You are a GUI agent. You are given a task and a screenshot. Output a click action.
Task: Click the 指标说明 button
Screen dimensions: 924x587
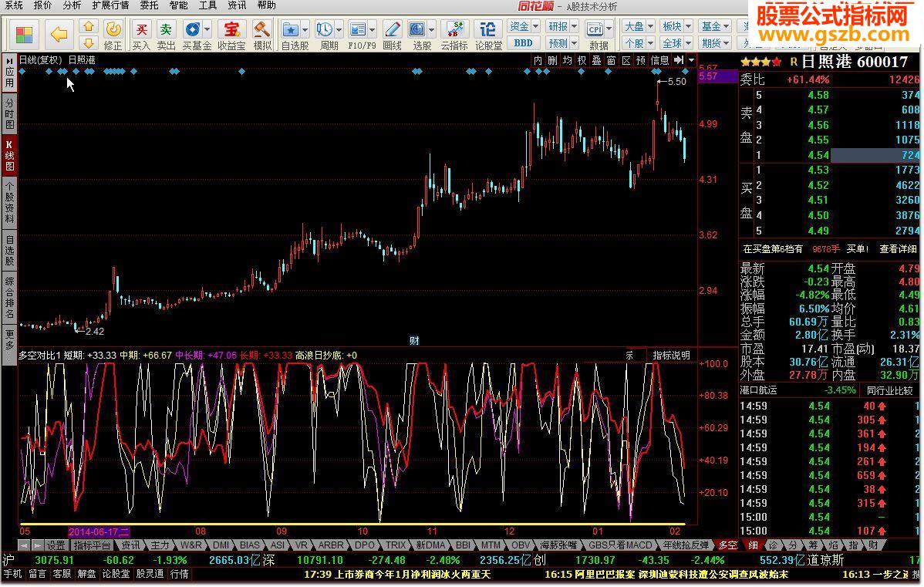pyautogui.click(x=671, y=356)
